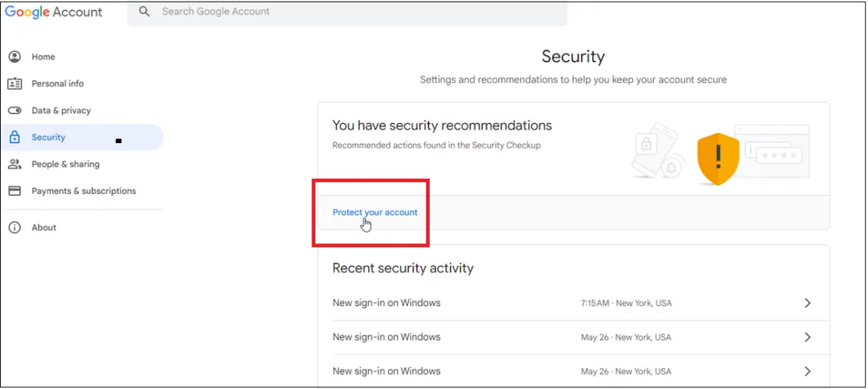Click the search magnifier icon
This screenshot has width=868, height=389.
145,12
